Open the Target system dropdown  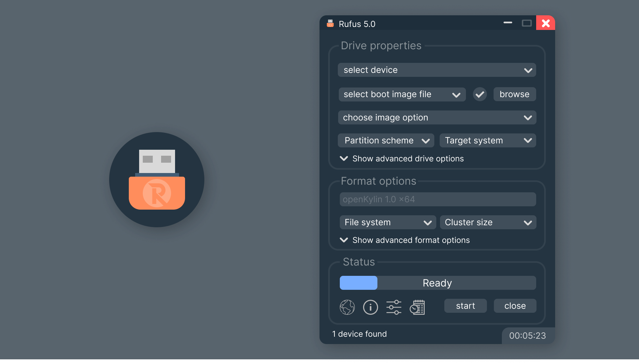[488, 141]
